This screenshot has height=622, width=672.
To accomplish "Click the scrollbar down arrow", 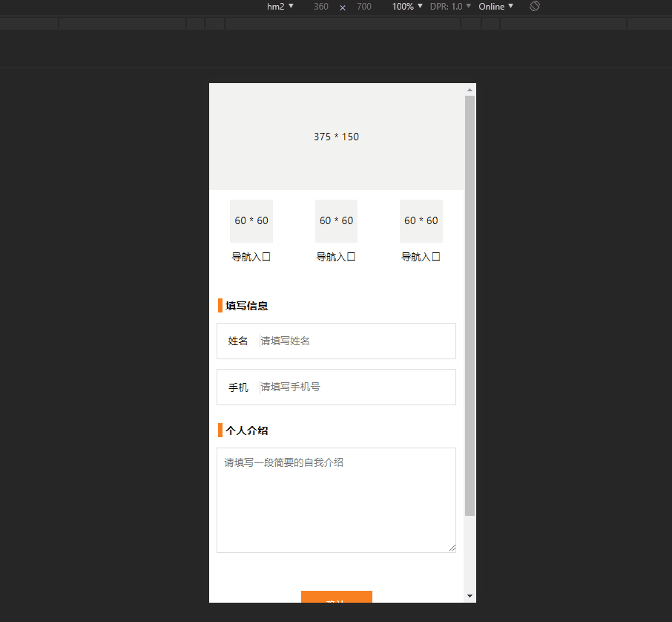I will pyautogui.click(x=470, y=596).
